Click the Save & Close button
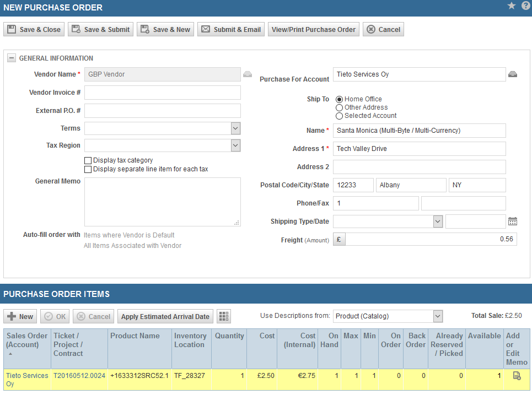Viewport: 532px width, 400px height. pos(34,30)
